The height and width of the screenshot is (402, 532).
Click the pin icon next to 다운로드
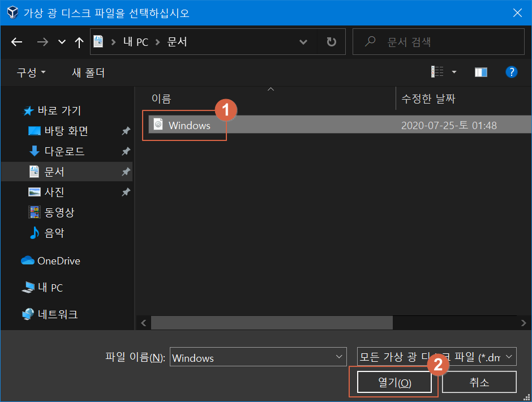coord(126,151)
